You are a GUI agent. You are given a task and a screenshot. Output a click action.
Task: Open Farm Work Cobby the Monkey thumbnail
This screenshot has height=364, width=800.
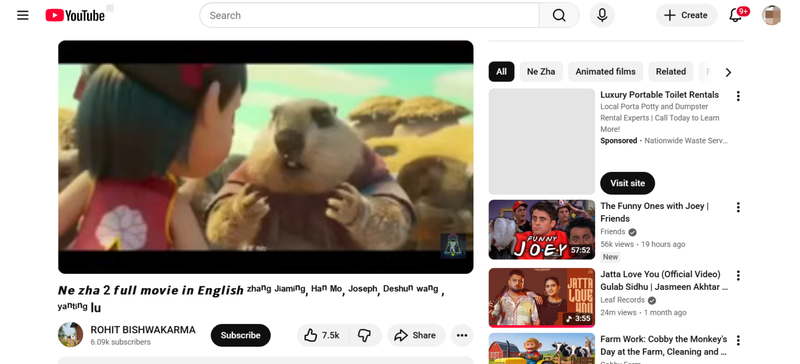542,348
